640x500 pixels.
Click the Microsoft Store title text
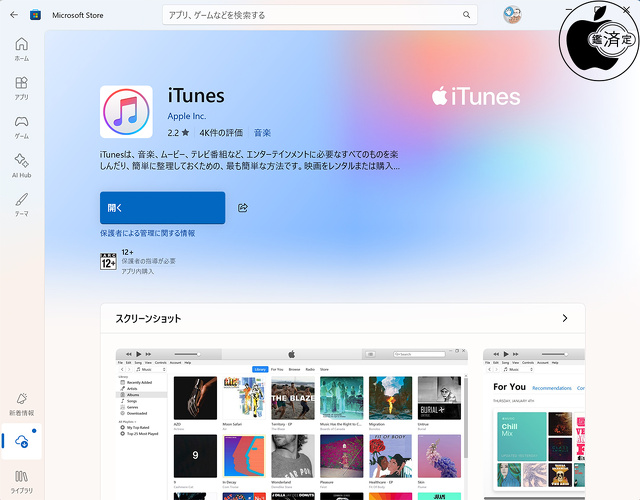(78, 15)
